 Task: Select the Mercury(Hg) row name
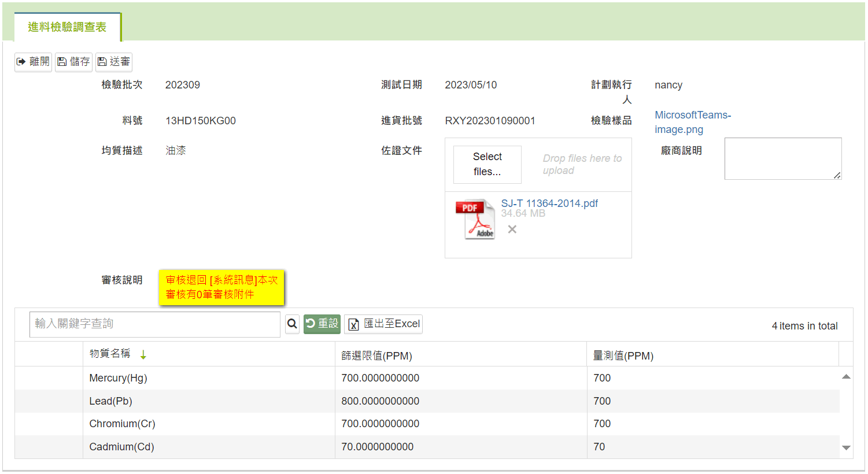118,378
